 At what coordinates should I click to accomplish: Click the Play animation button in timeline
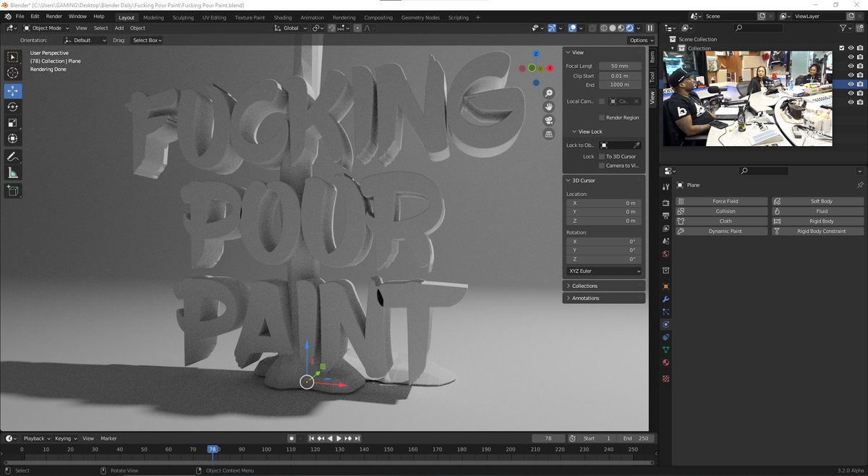[x=339, y=438]
